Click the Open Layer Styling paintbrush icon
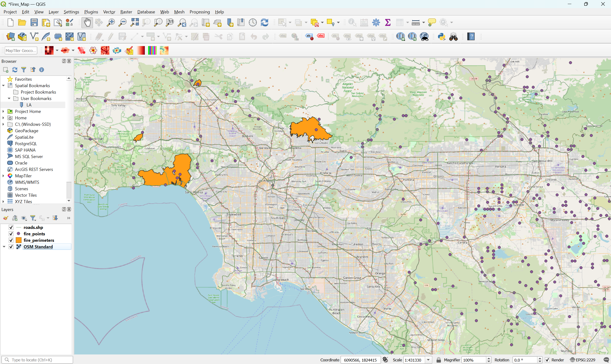The image size is (611, 364). tap(6, 218)
